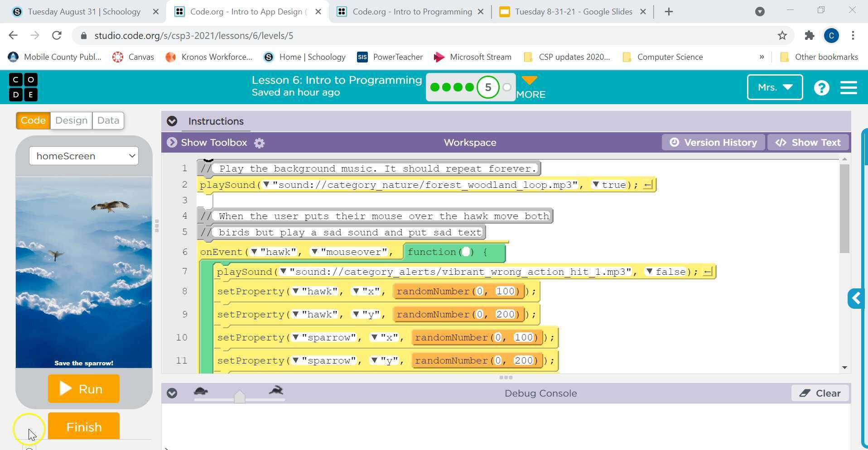Click the rabbit fast speed icon
Image resolution: width=868 pixels, height=450 pixels.
(x=275, y=390)
